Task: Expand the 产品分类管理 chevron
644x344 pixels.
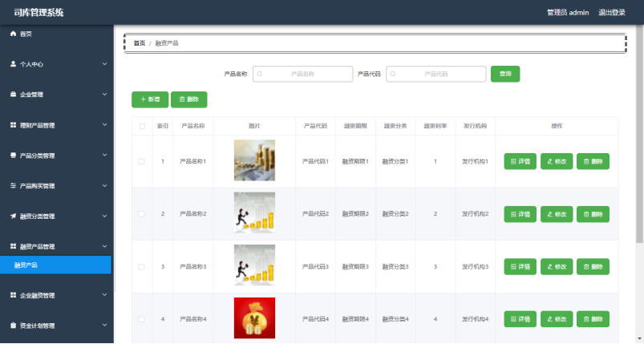Action: [x=104, y=156]
